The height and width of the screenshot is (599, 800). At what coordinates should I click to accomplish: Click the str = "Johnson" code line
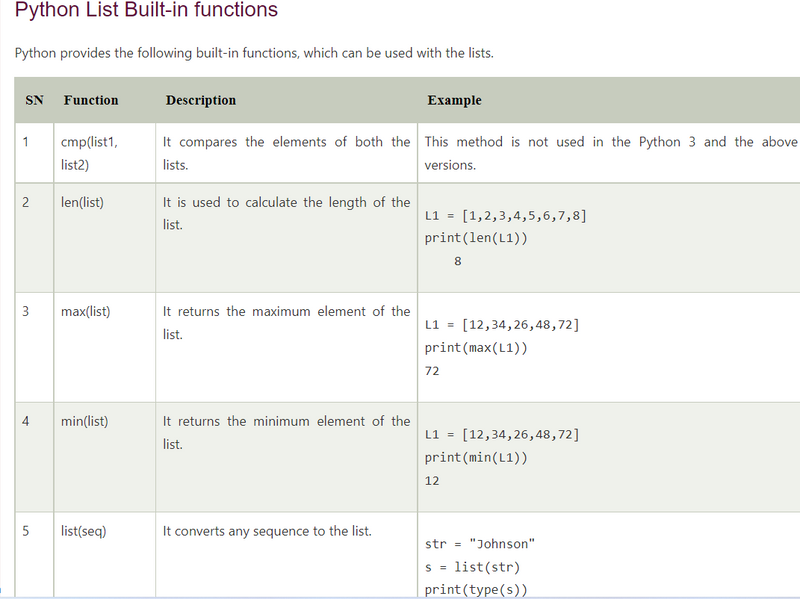pos(480,544)
